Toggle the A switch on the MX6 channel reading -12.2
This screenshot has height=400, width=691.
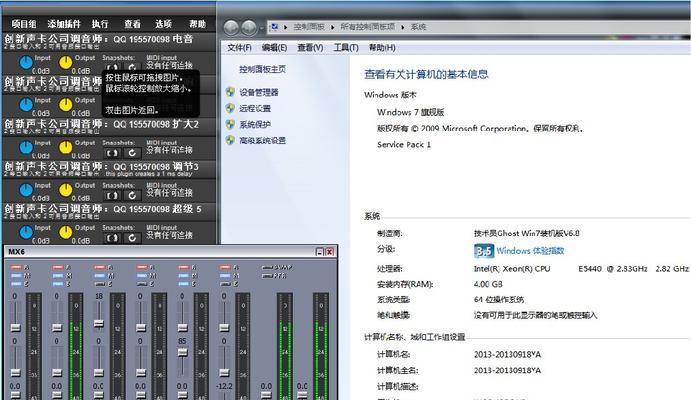point(226,267)
